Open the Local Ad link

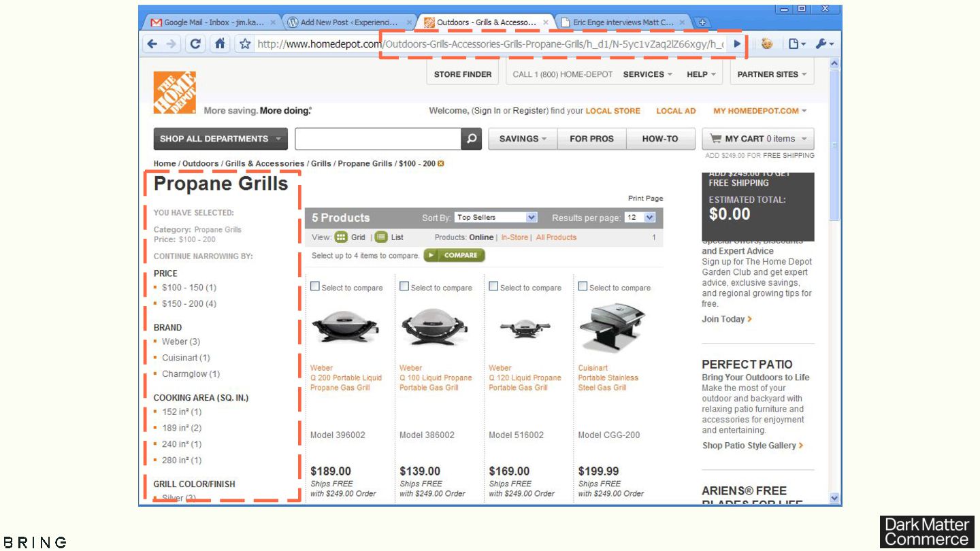pos(676,111)
